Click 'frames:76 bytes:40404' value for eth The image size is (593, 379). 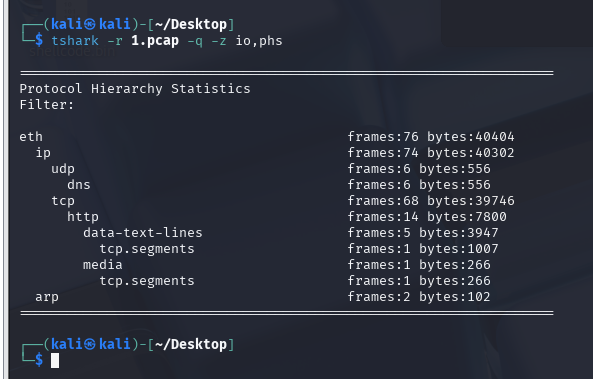click(431, 137)
